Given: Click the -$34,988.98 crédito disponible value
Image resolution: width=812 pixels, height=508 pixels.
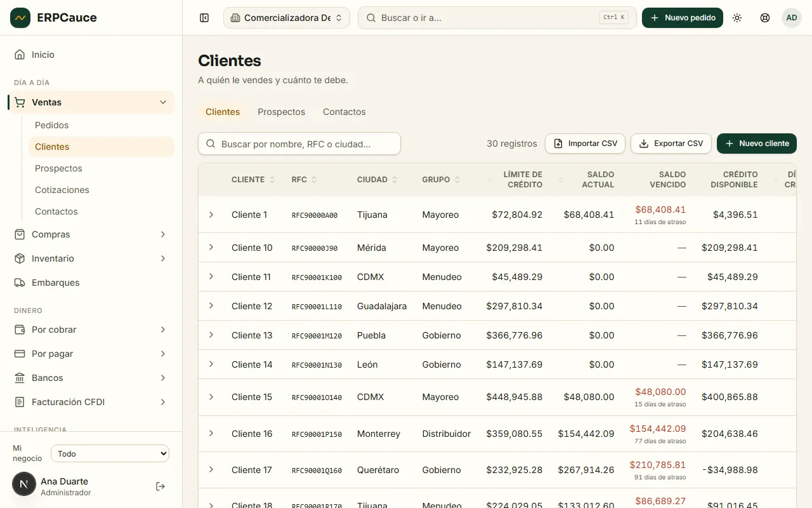Looking at the screenshot, I should 730,470.
